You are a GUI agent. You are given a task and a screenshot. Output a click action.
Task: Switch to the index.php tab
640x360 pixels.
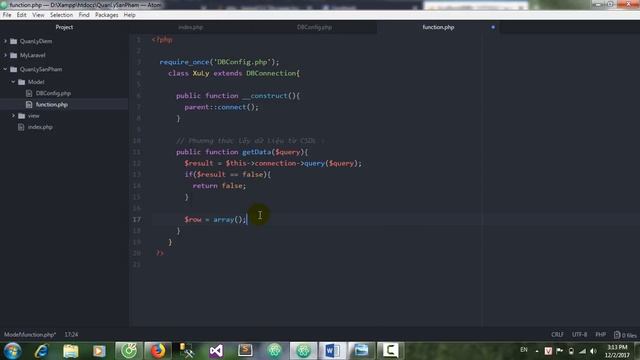[191, 27]
